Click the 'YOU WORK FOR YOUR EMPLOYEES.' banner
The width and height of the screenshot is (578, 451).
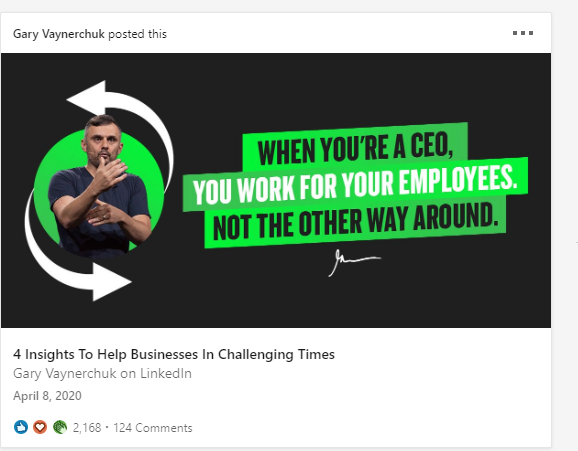[x=355, y=186]
